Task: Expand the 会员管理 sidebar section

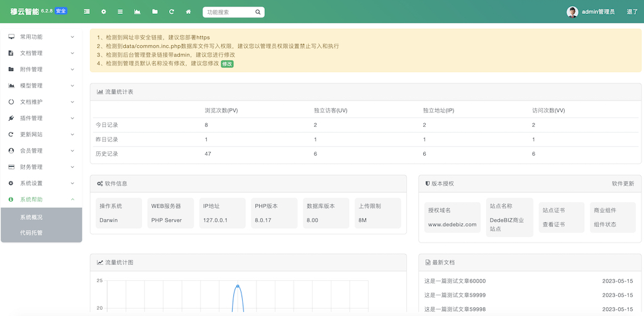Action: tap(41, 151)
